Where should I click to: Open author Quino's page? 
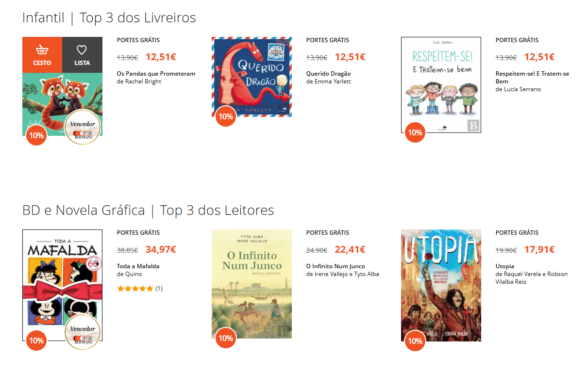(133, 274)
